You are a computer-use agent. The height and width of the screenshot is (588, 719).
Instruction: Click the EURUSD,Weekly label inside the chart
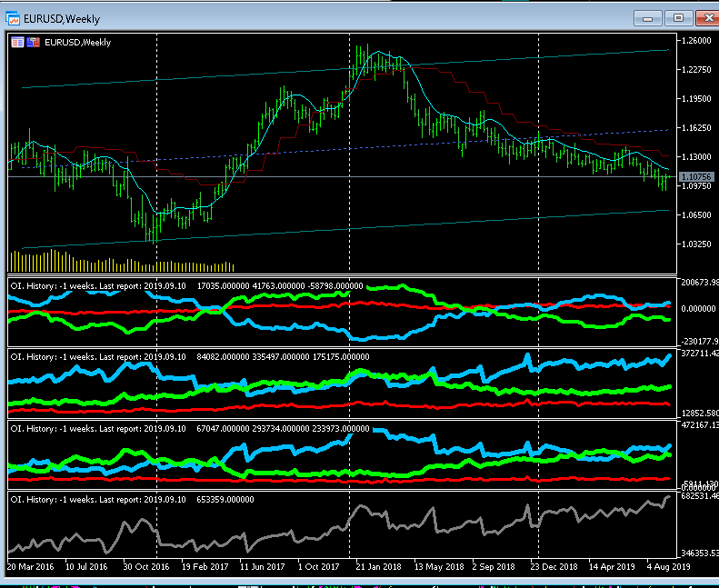[77, 42]
